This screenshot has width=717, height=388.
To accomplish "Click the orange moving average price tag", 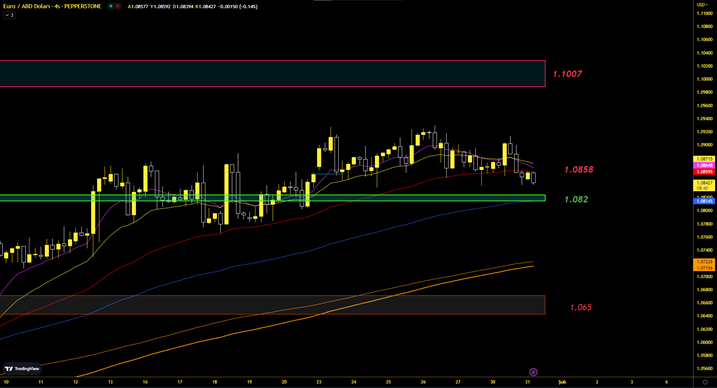I will pyautogui.click(x=704, y=265).
